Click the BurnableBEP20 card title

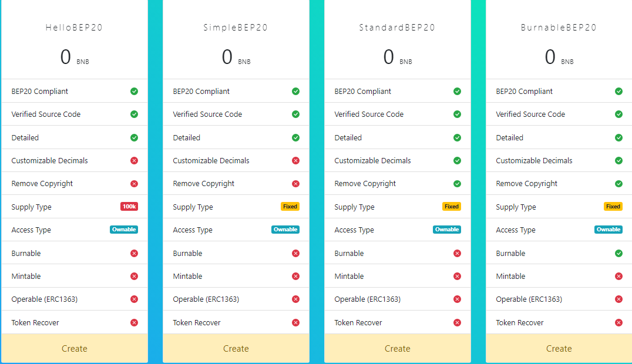[x=559, y=28]
